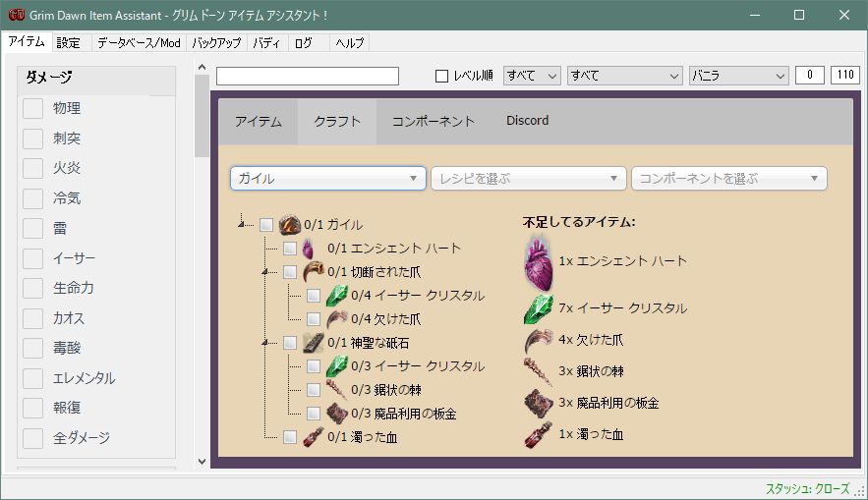
Task: Click large heart icon next to 1x エンシェント ハート
Action: click(x=539, y=264)
